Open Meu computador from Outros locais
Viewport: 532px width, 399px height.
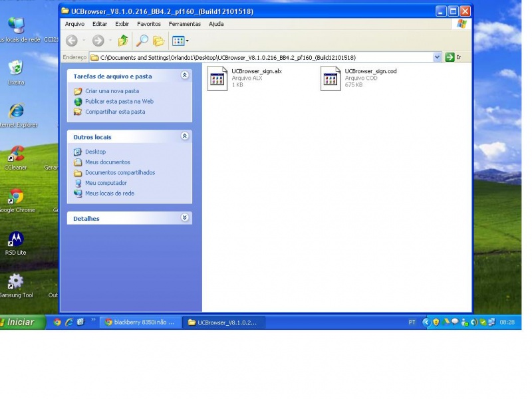(x=106, y=183)
